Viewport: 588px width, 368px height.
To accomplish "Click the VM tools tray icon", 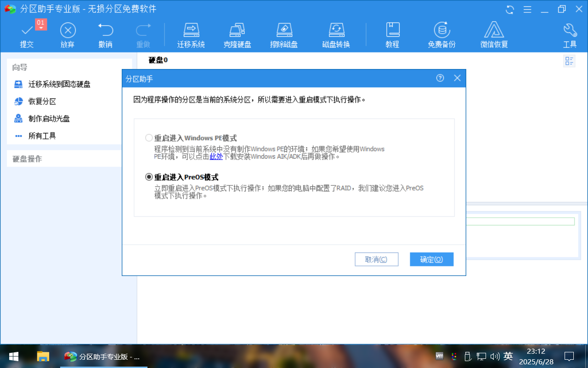I will [x=440, y=356].
